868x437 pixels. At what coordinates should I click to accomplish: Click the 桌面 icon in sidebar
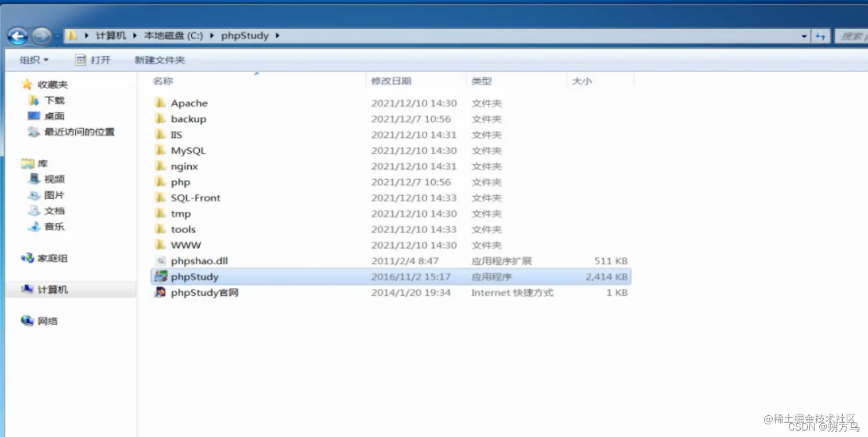tap(34, 116)
